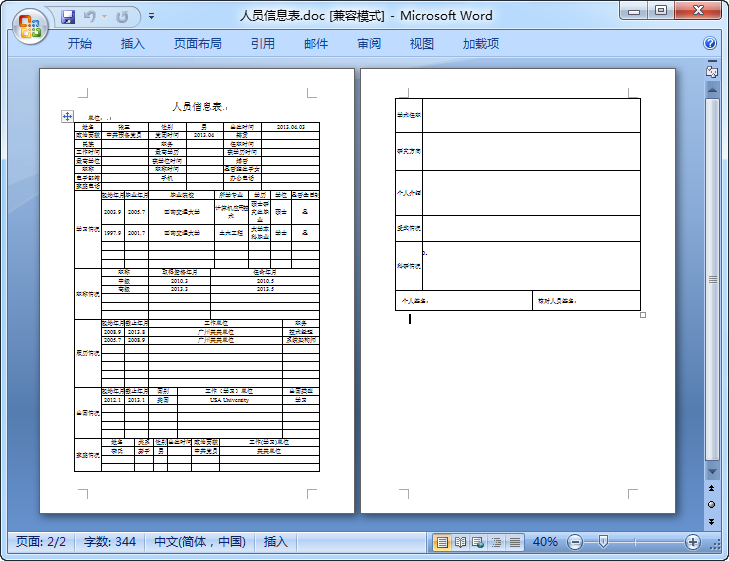Go to previous page with double-up arrow
Image resolution: width=729 pixels, height=561 pixels.
(x=712, y=488)
